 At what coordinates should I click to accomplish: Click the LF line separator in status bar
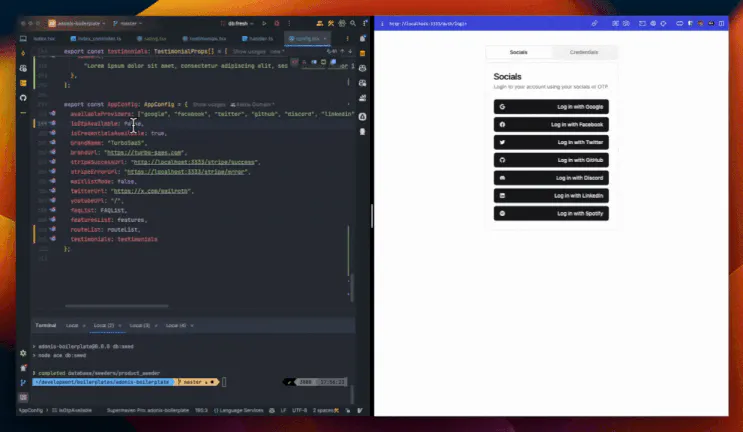pyautogui.click(x=283, y=410)
